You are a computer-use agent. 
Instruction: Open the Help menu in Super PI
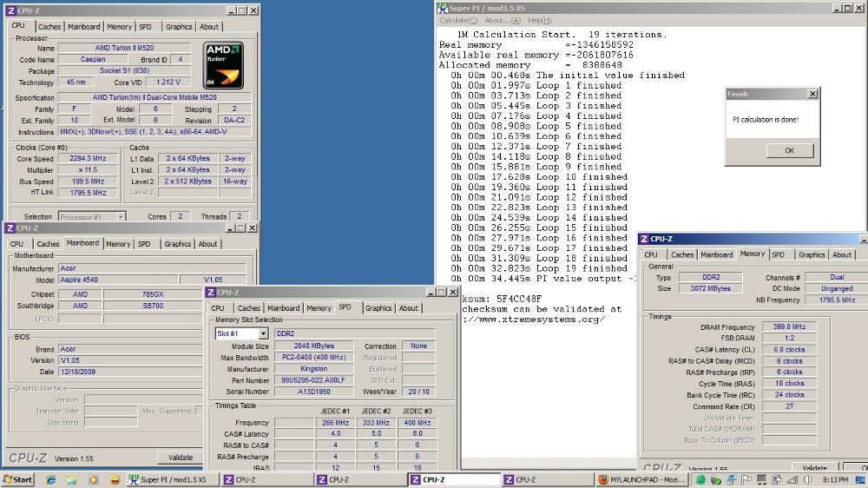coord(539,21)
